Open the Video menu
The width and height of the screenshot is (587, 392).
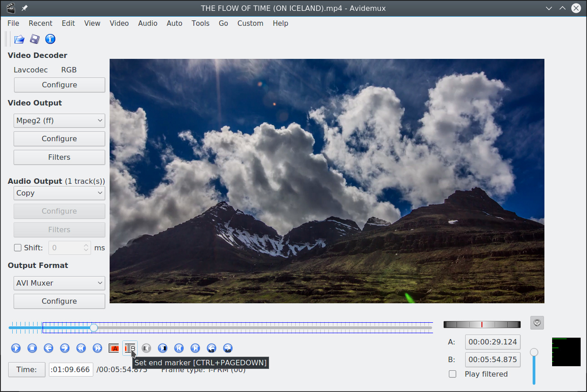coord(119,23)
